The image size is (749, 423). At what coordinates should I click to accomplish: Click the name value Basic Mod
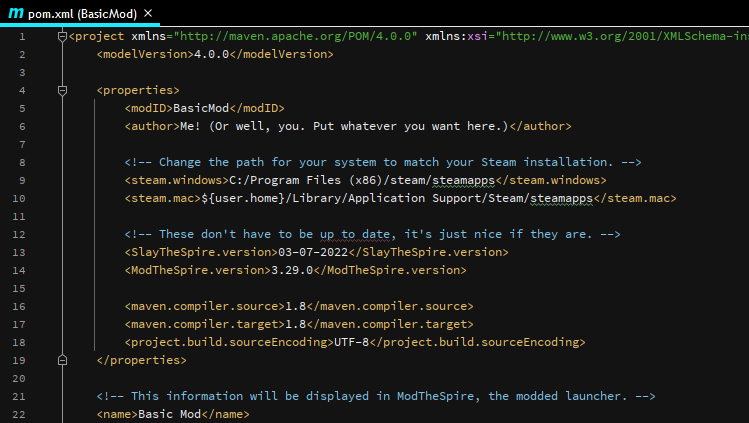170,414
